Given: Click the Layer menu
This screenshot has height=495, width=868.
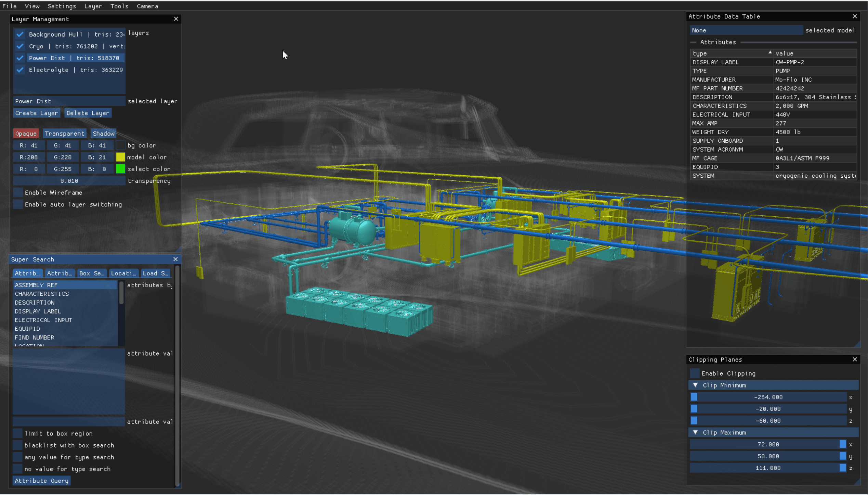Looking at the screenshot, I should coord(92,5).
